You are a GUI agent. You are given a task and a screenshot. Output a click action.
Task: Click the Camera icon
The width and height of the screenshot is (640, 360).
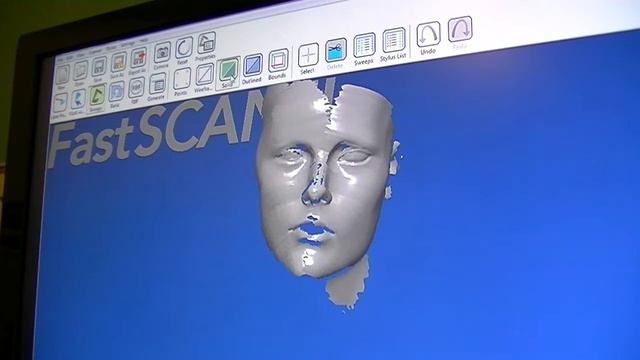coord(162,53)
